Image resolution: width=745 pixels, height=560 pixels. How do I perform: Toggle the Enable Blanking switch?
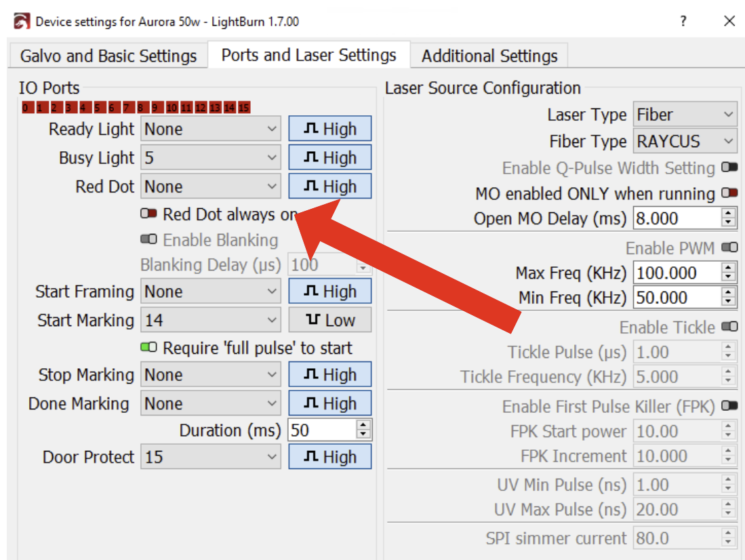148,239
